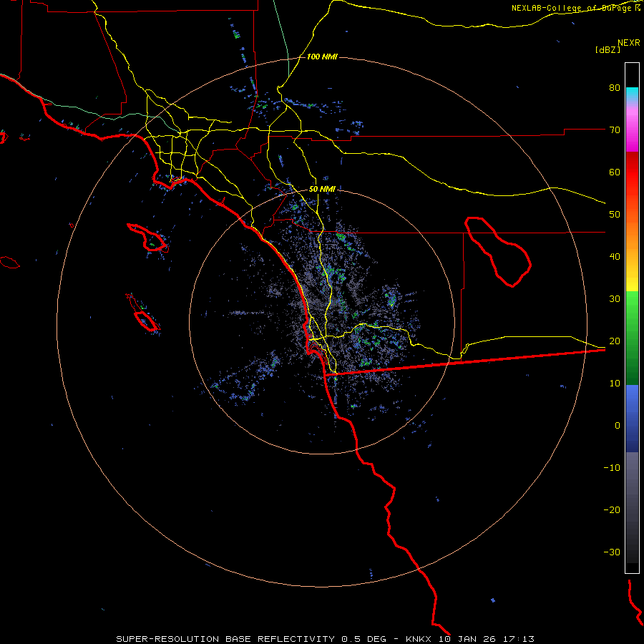Click the 60 value on the dBZ scale
Viewport: 644px width, 644px height.
coord(615,172)
